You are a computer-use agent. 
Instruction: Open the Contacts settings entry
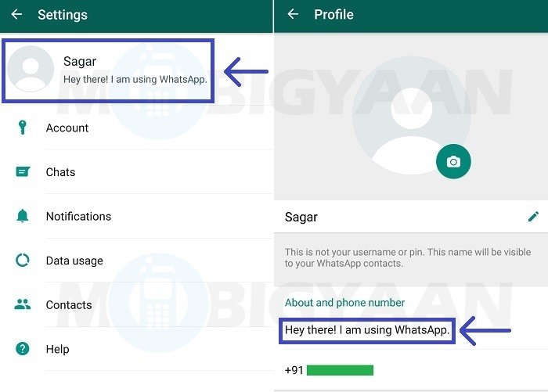click(x=136, y=304)
